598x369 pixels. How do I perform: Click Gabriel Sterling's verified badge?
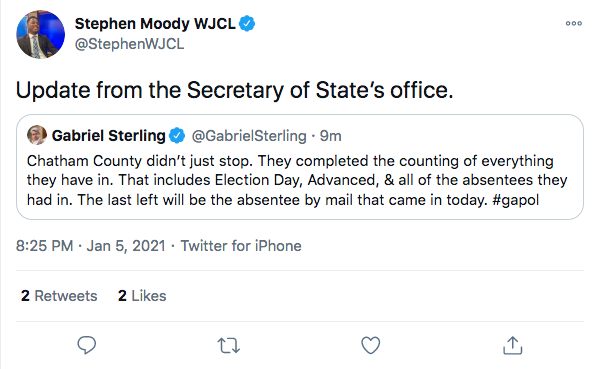click(x=177, y=136)
